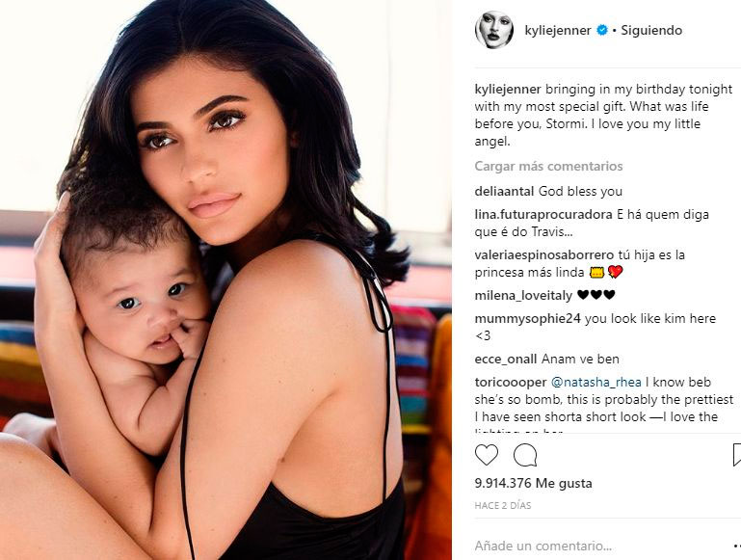This screenshot has height=560, width=741.
Task: Open milena_loveitaly commenter profile
Action: (x=523, y=296)
